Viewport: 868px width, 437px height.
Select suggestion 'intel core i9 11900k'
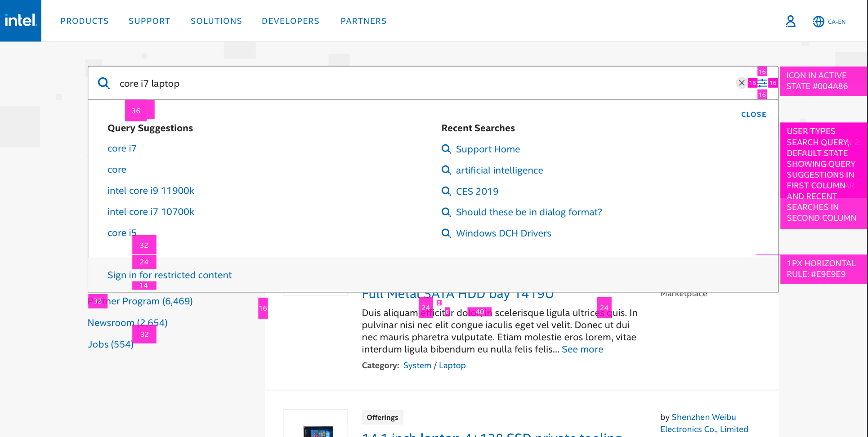[x=151, y=191]
